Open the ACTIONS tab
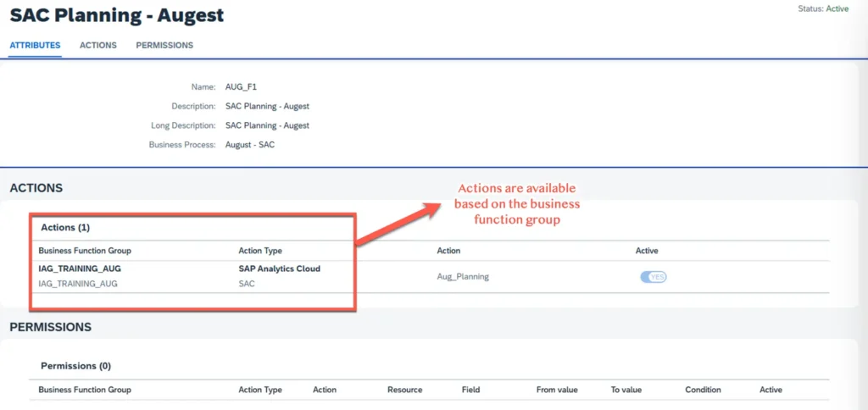868x410 pixels. click(98, 45)
